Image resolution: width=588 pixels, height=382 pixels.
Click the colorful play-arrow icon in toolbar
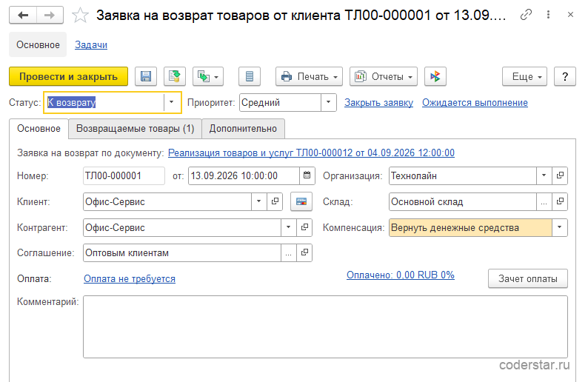click(x=435, y=76)
